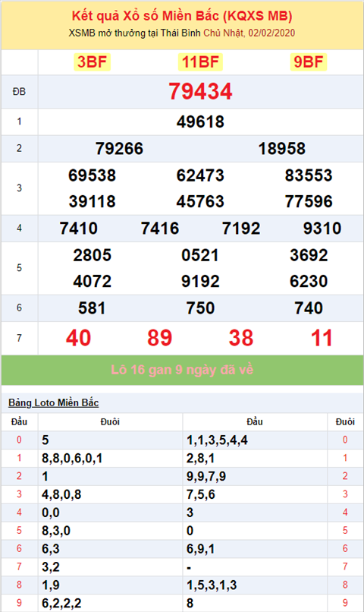The width and height of the screenshot is (364, 612).
Task: Click the 11BF code badge
Action: (200, 62)
